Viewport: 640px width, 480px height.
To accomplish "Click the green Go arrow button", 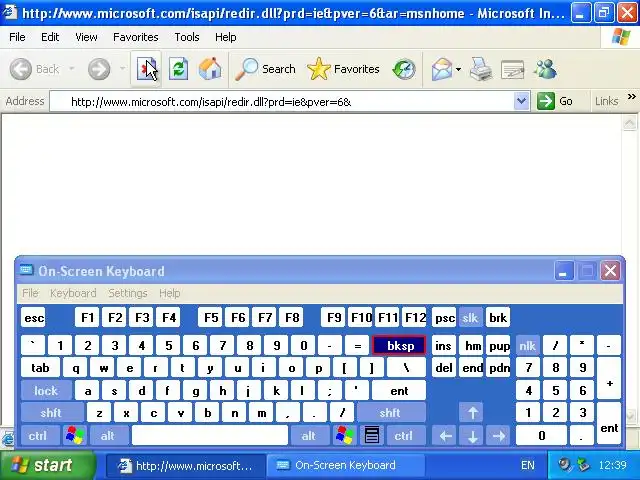I will point(546,101).
